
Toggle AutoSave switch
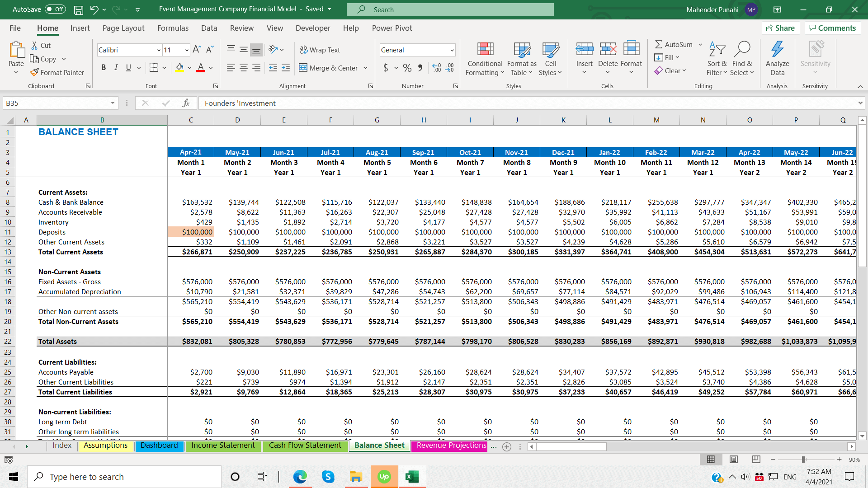pos(55,9)
